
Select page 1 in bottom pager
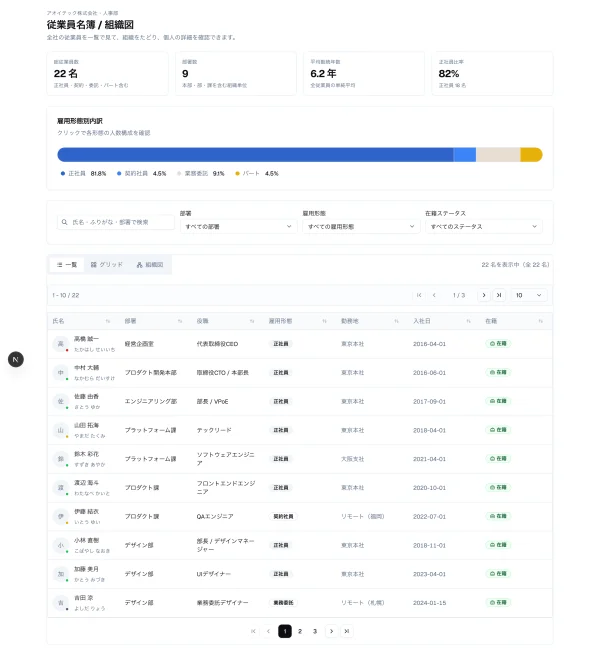[285, 631]
